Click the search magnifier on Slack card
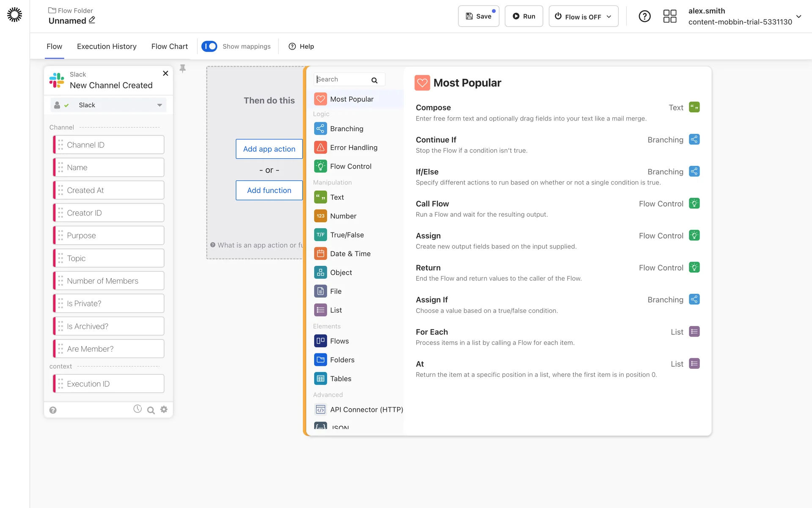The width and height of the screenshot is (812, 508). [x=151, y=410]
